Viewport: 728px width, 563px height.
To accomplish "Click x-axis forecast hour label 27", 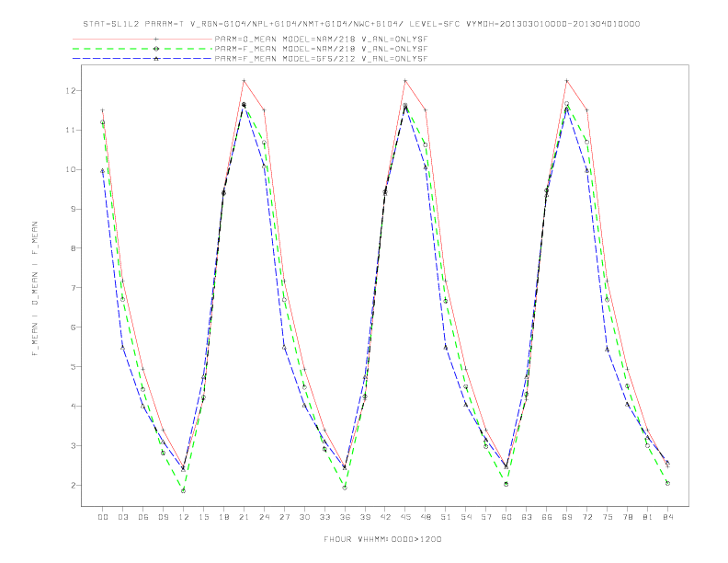I will 284,517.
